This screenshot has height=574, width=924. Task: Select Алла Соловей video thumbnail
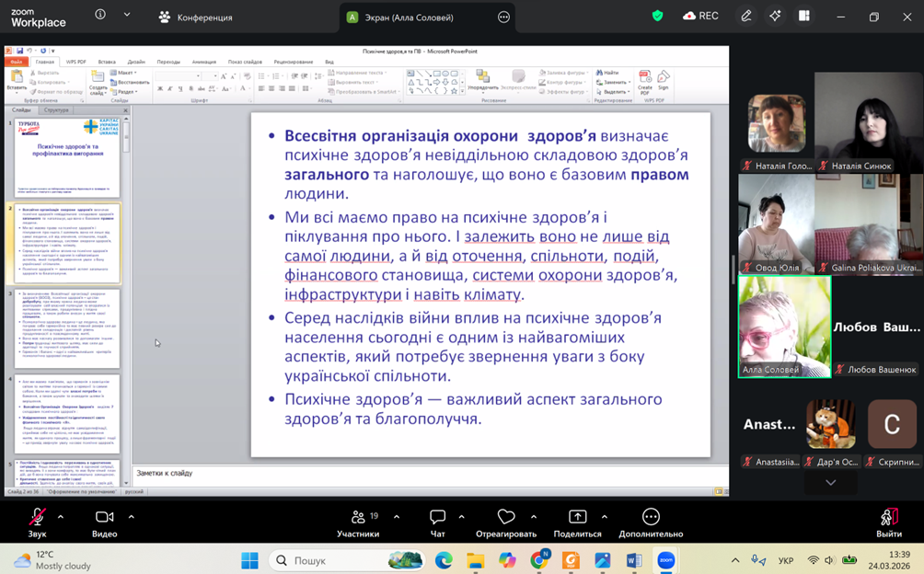tap(784, 326)
